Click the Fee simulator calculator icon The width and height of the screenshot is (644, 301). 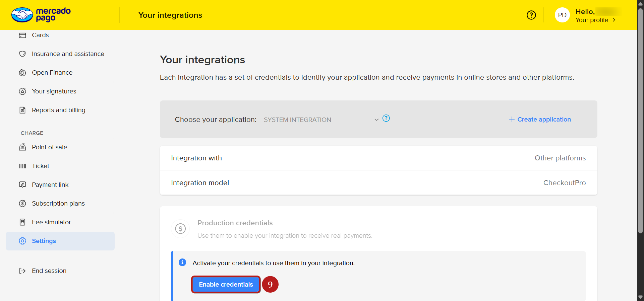coord(22,222)
